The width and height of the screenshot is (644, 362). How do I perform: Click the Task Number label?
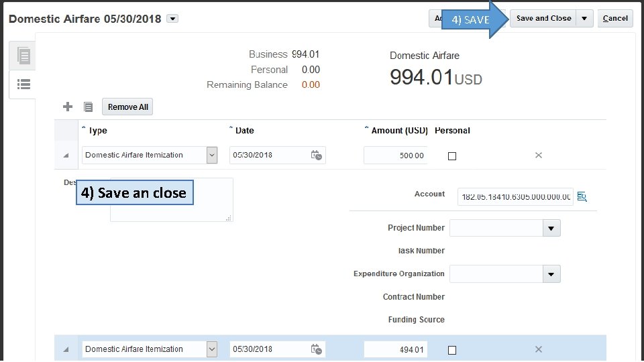421,251
